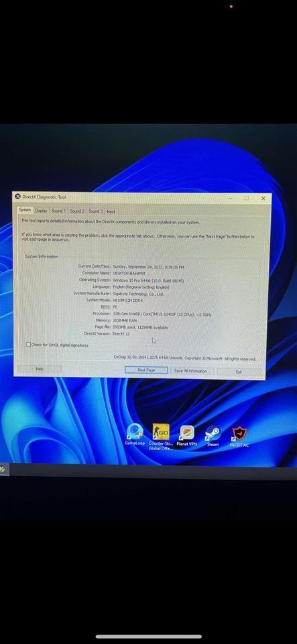Open the FACEIT AC shortcut
This screenshot has height=644, width=297.
click(x=239, y=437)
